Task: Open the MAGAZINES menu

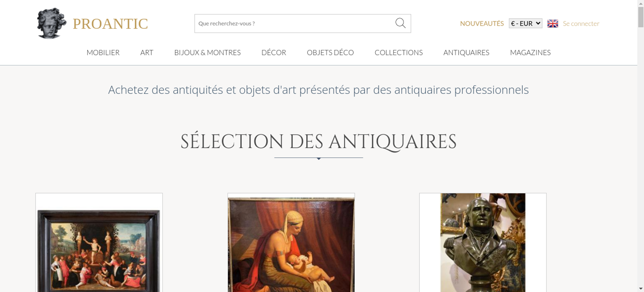Action: coord(530,52)
